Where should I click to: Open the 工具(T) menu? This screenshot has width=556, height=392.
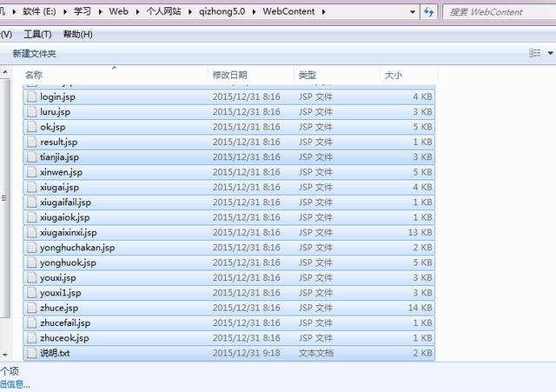click(x=37, y=34)
